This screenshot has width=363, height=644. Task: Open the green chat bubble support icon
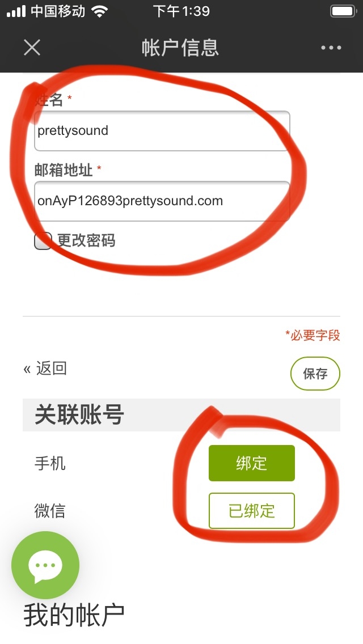[45, 565]
